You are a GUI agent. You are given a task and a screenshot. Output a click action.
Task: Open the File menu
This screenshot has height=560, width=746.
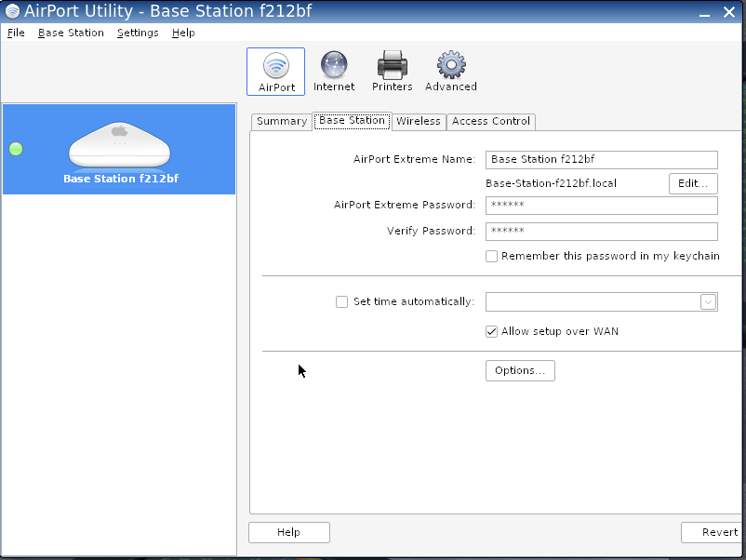point(16,33)
